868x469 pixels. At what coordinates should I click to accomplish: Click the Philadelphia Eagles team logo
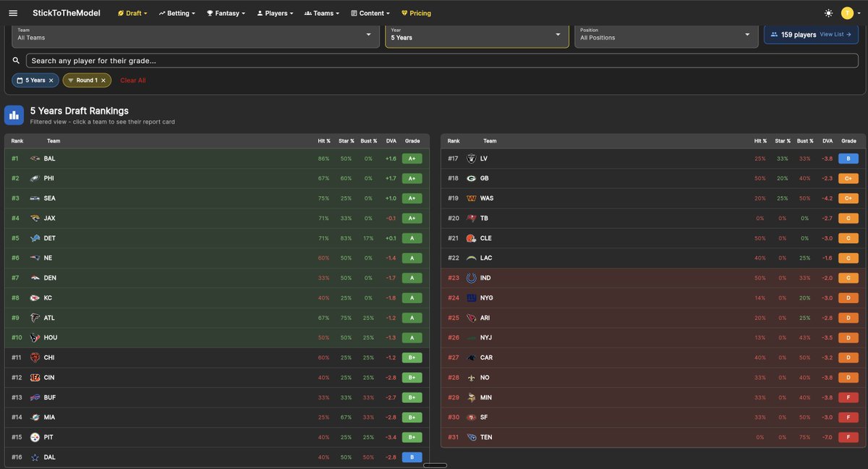pos(35,178)
